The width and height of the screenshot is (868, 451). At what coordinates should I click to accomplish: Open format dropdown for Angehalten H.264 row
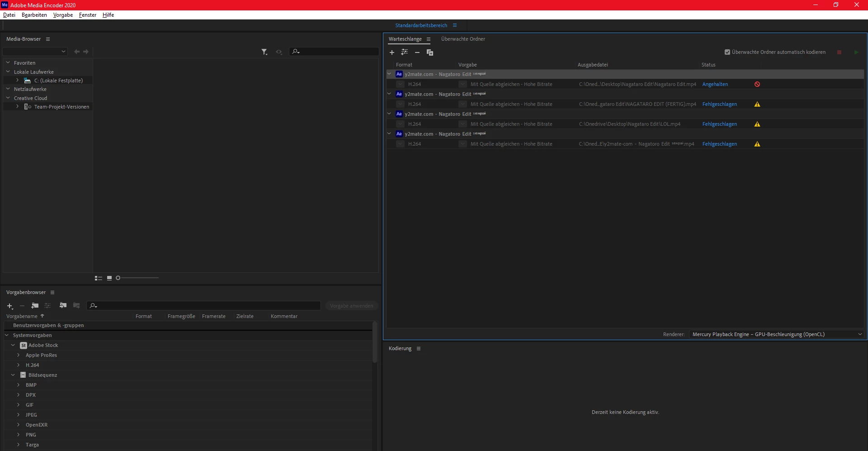click(x=400, y=84)
